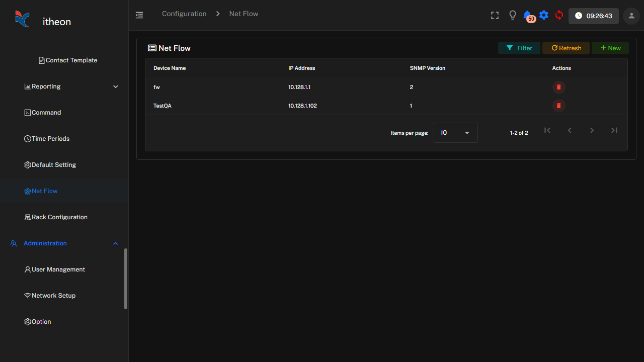This screenshot has width=644, height=362.
Task: Expand the Reporting menu chevron
Action: pyautogui.click(x=116, y=86)
